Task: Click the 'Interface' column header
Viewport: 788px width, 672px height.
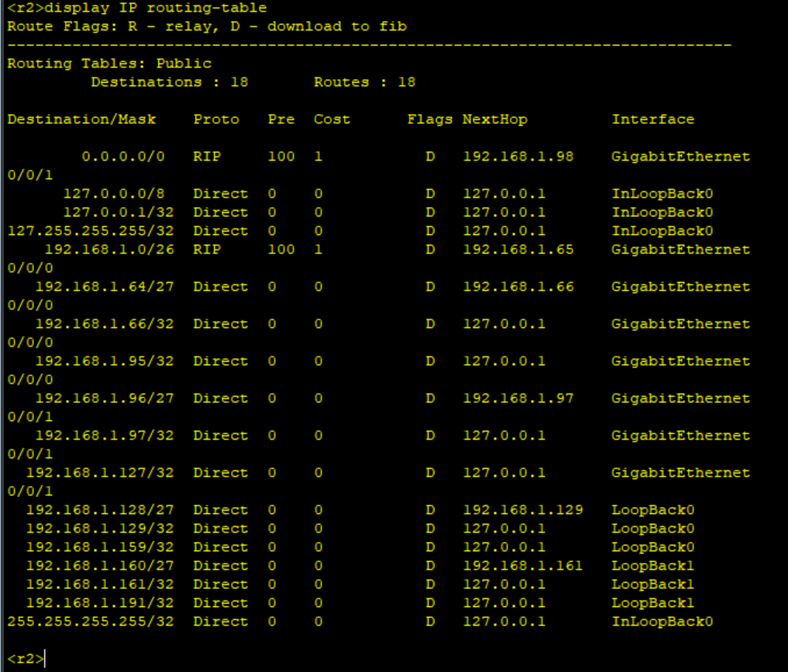Action: (x=653, y=119)
